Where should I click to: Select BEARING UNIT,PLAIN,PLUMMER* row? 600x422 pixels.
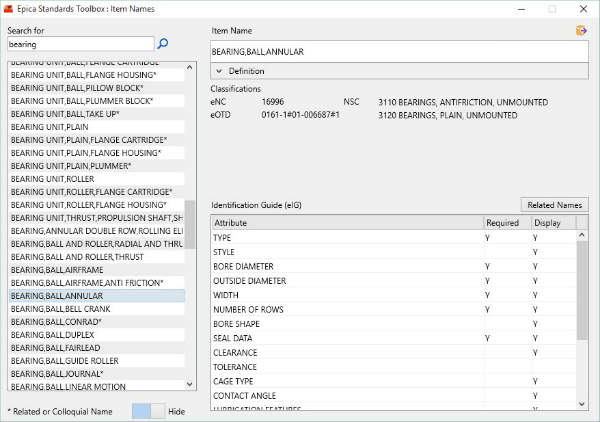(96, 166)
